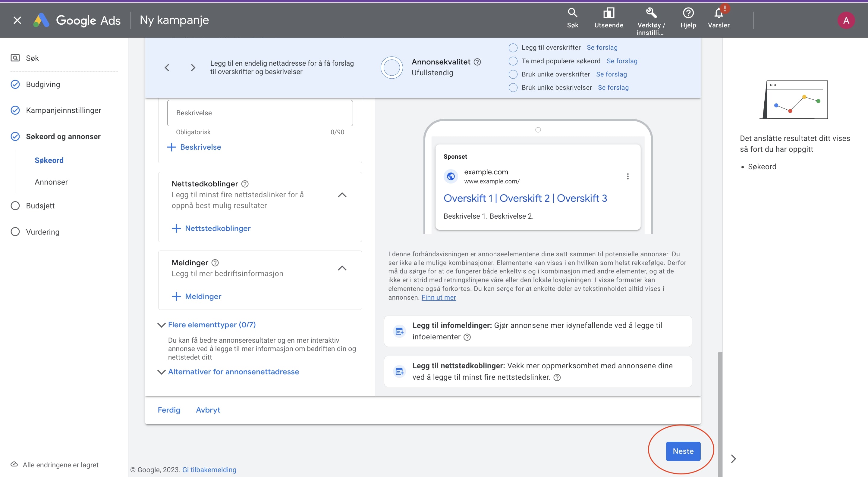Open three-dot menu in ad preview
The height and width of the screenshot is (477, 868).
click(x=627, y=176)
